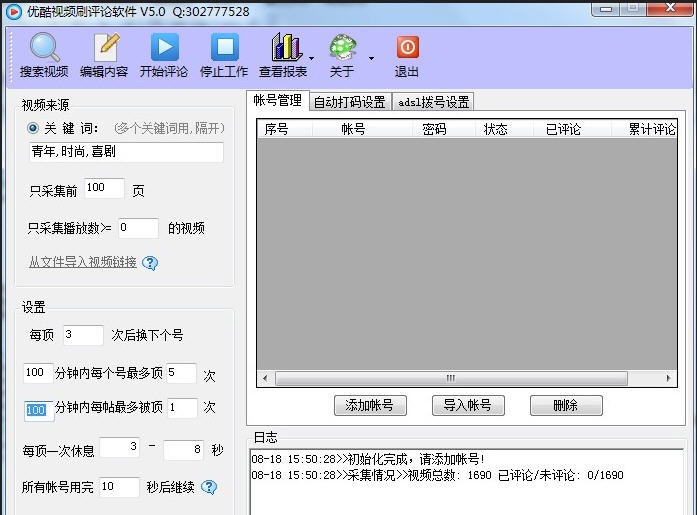Click the 添加帐号 button
The image size is (697, 515).
370,405
